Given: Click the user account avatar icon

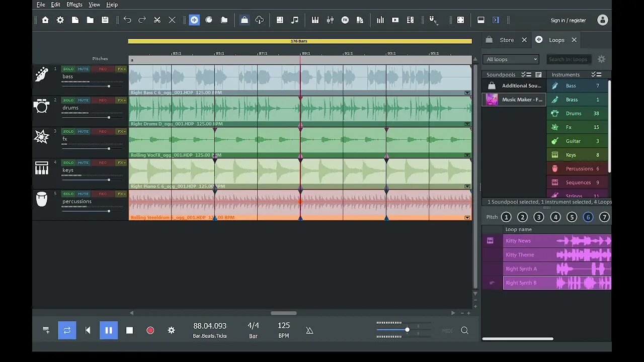Looking at the screenshot, I should tap(602, 20).
